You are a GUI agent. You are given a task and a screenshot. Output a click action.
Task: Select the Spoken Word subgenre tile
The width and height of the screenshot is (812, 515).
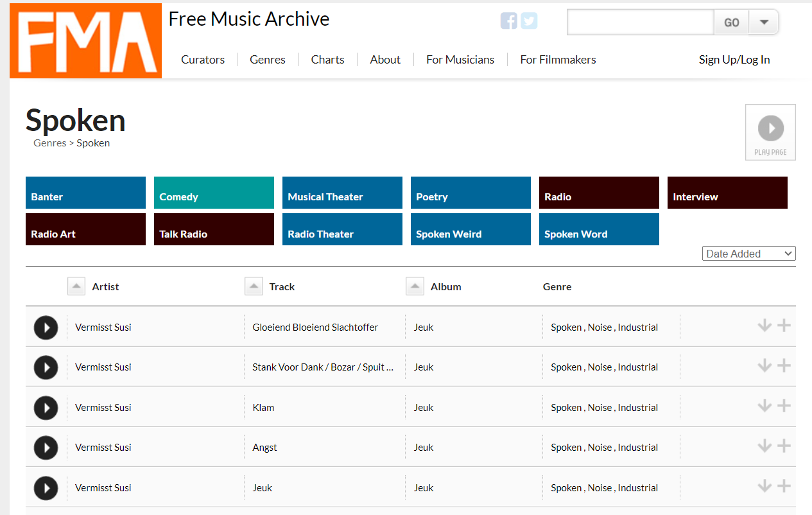[x=599, y=229]
